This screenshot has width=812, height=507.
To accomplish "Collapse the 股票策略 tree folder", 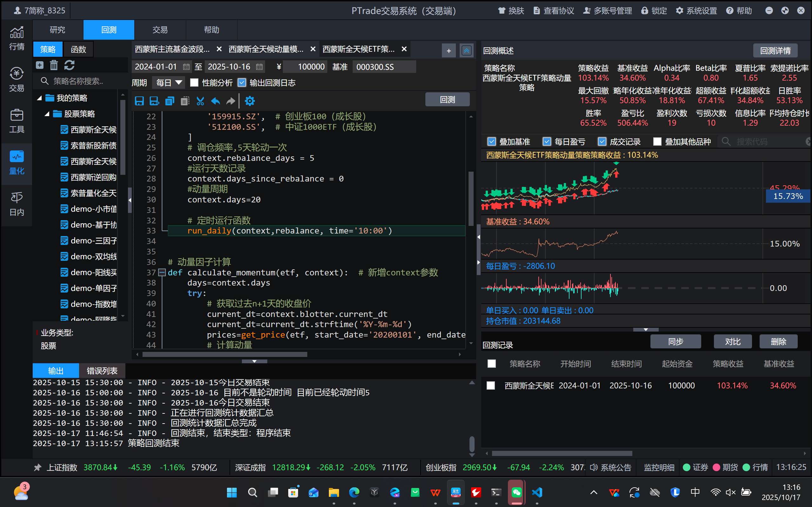I will pyautogui.click(x=47, y=114).
